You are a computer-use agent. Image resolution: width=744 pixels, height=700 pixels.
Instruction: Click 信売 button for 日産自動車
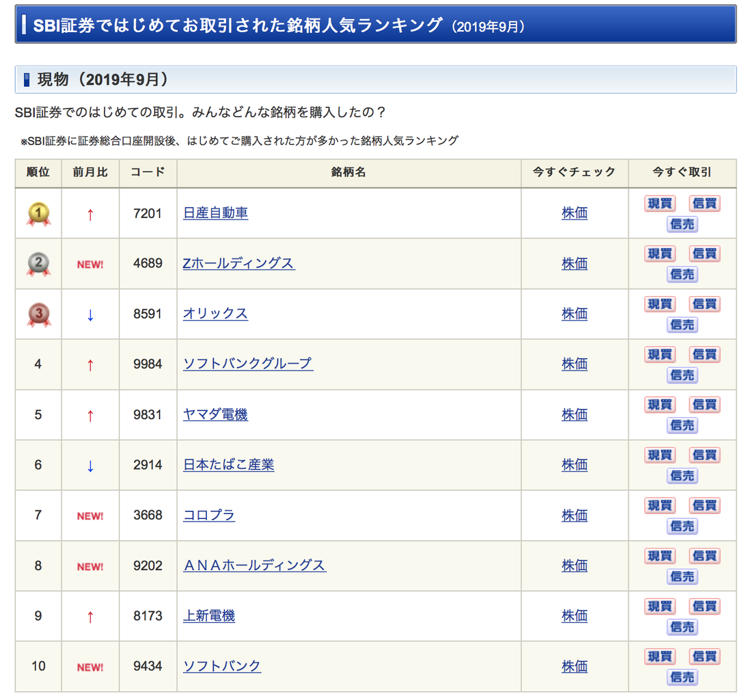click(683, 224)
